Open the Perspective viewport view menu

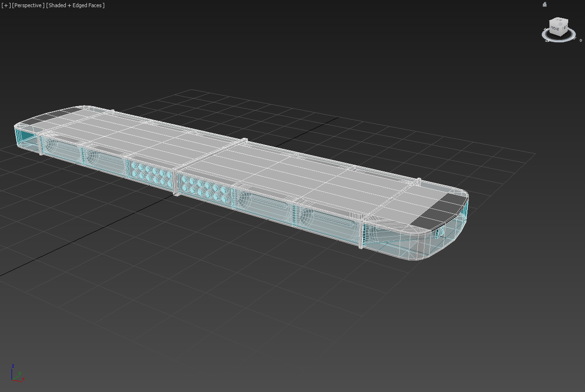click(x=28, y=5)
